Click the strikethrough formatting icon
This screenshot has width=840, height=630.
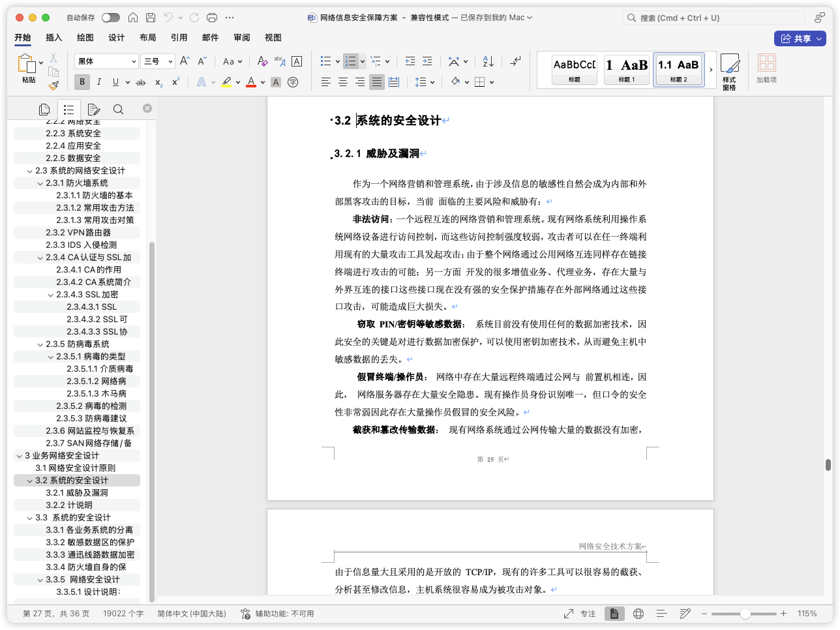(140, 82)
